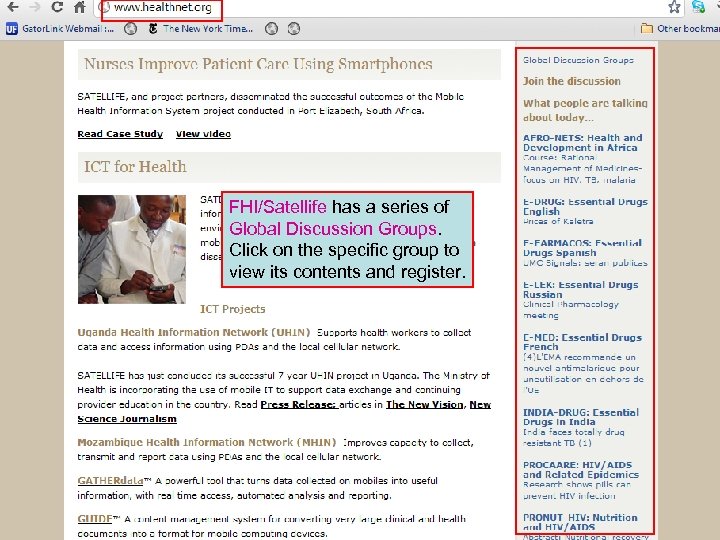Open the Press Release link

(x=299, y=405)
